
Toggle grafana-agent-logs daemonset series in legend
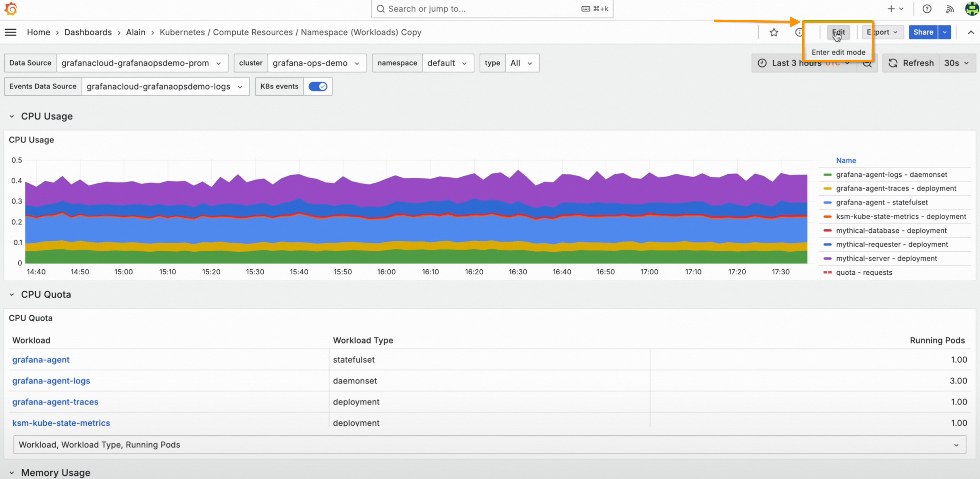click(891, 175)
